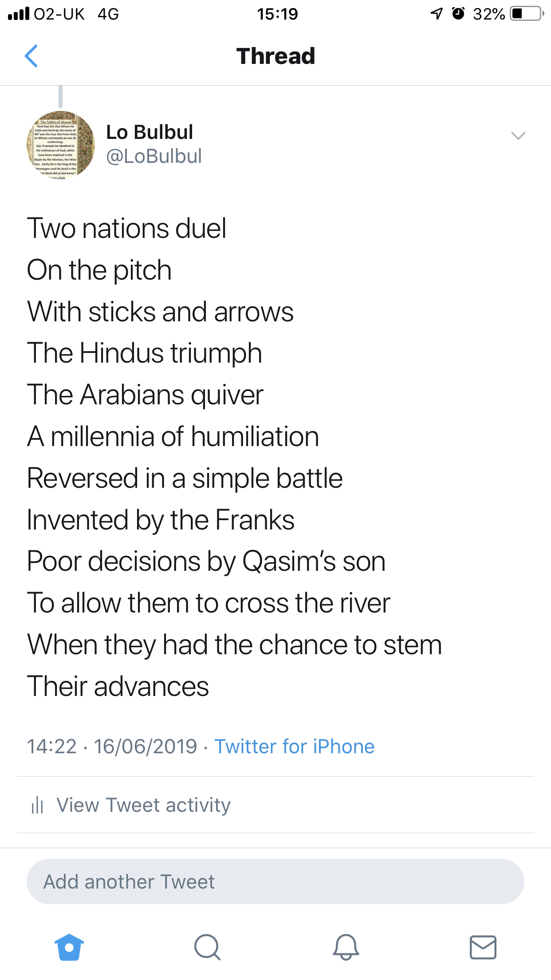
Task: Open the Twitter for iPhone link
Action: point(294,747)
